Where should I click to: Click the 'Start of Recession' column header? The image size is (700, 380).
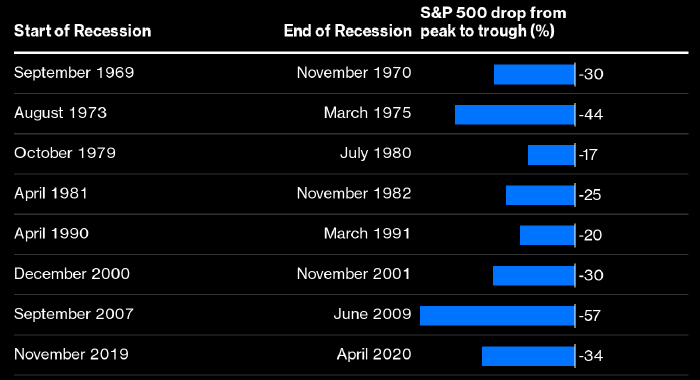pos(83,31)
